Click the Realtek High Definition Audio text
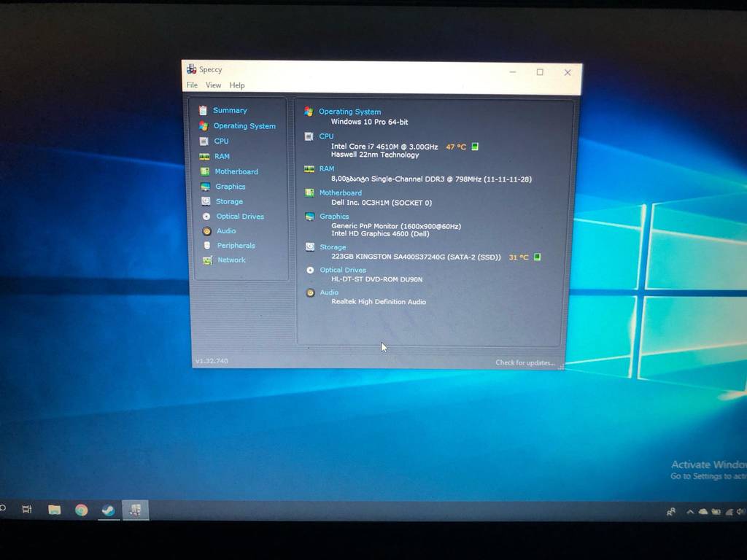 379,302
